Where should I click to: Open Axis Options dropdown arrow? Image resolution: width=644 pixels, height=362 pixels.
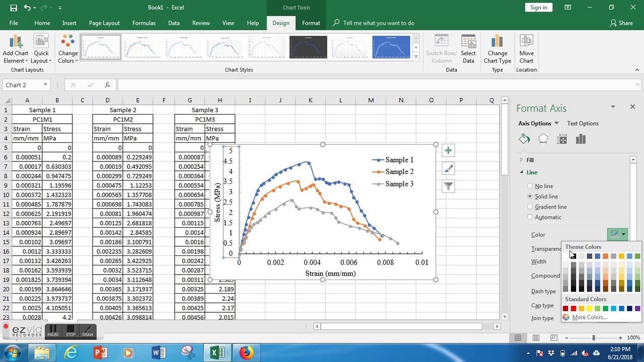(556, 123)
